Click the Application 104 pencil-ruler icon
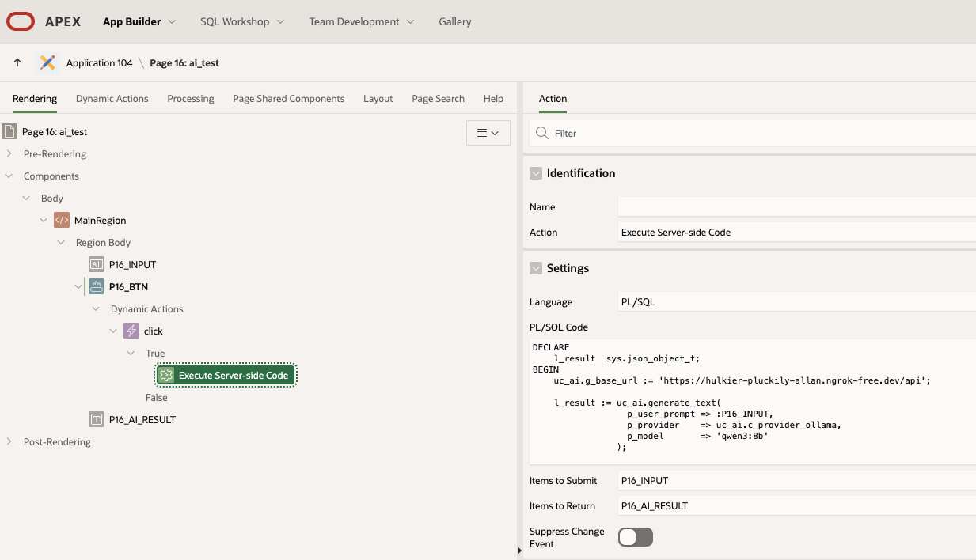 [x=47, y=62]
